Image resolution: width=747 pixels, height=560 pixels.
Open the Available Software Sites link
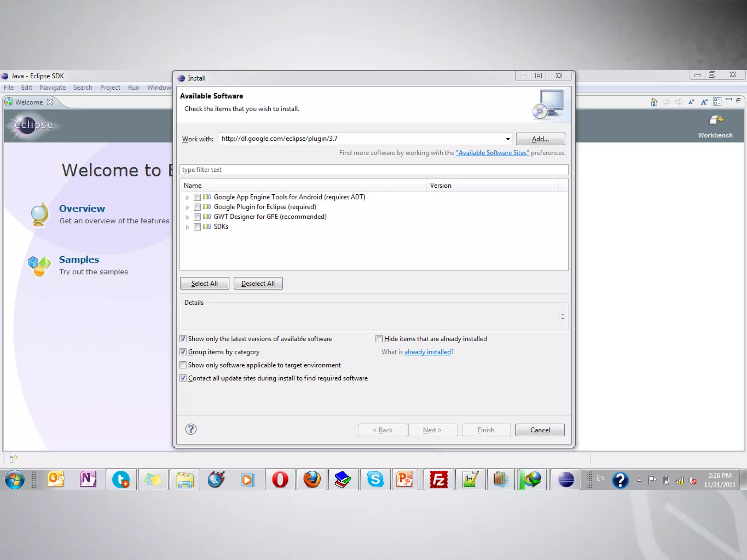click(x=492, y=153)
